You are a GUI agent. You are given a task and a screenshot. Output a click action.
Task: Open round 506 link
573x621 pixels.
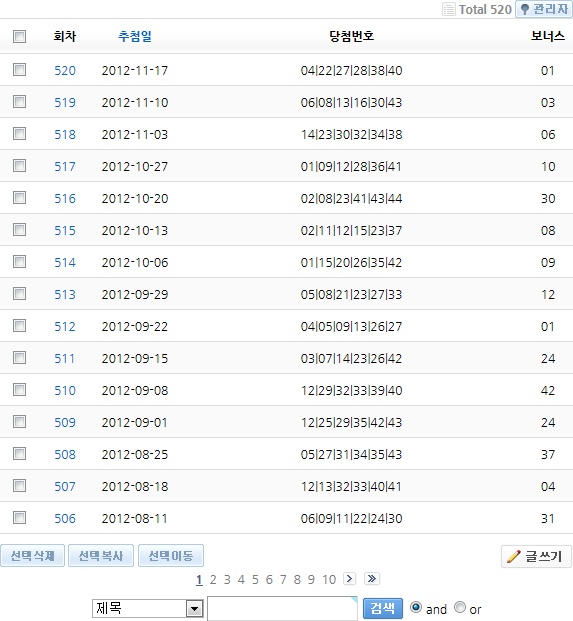(65, 518)
